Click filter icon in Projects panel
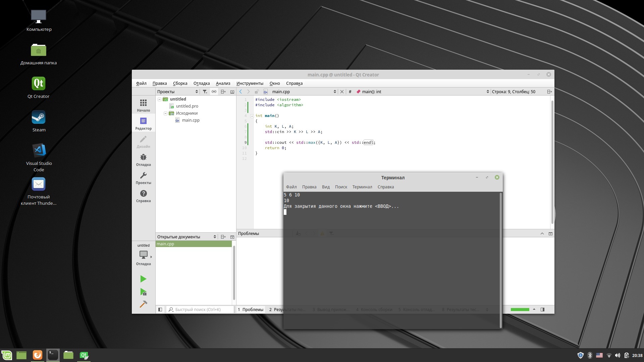This screenshot has width=644, height=362. coord(205,92)
